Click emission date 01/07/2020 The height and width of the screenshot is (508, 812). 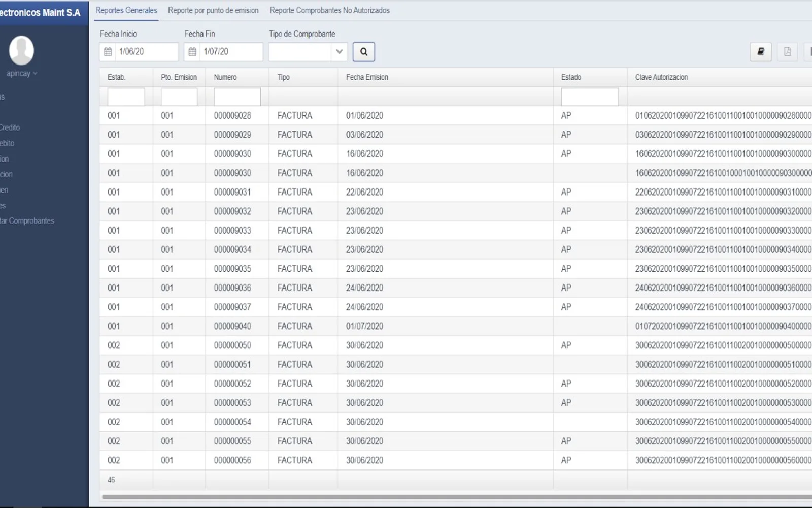coord(364,326)
